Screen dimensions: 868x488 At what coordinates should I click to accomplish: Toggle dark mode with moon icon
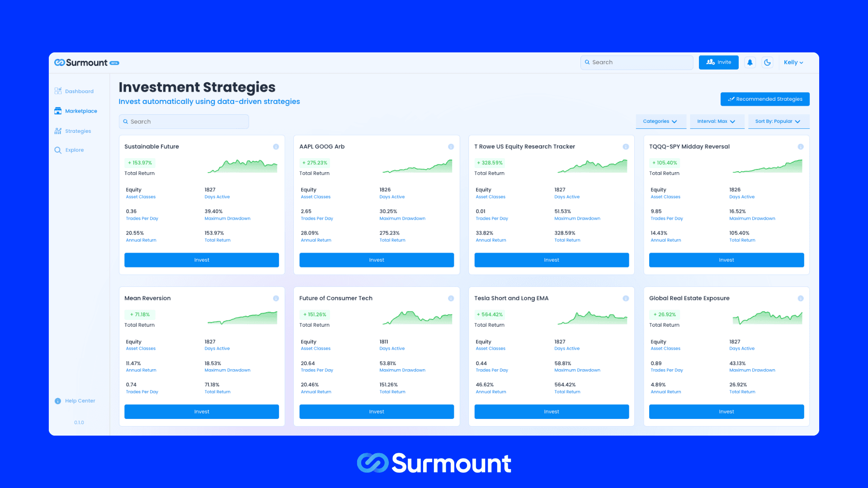(768, 62)
